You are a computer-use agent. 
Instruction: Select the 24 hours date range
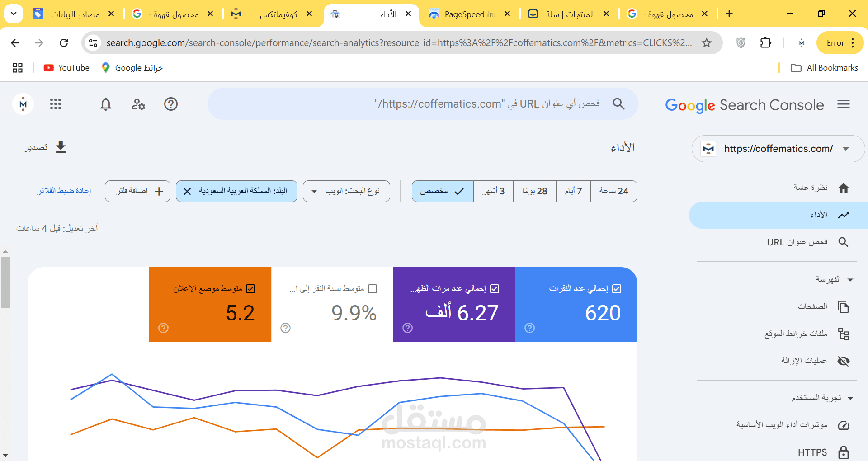tap(614, 191)
